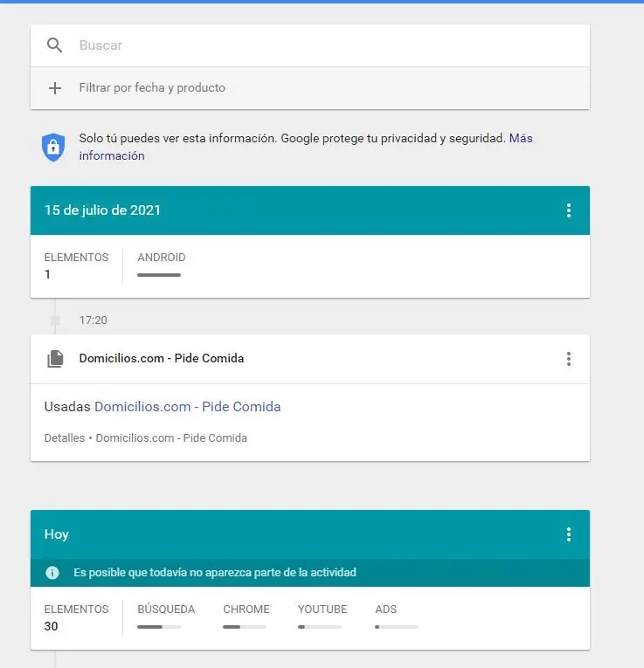Viewport: 644px width, 668px height.
Task: Click the search magnifier icon
Action: 54,45
